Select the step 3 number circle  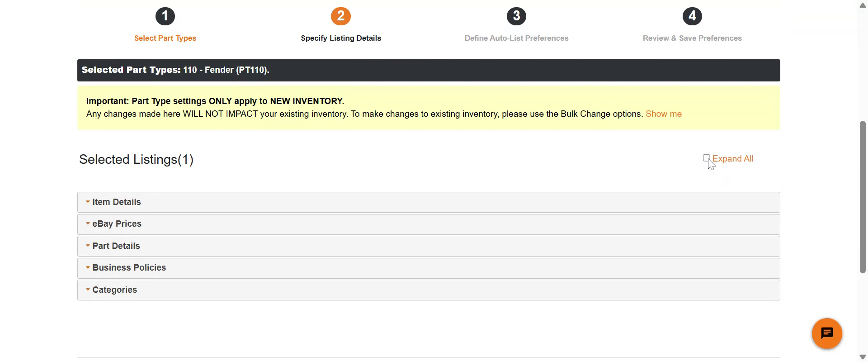[516, 16]
